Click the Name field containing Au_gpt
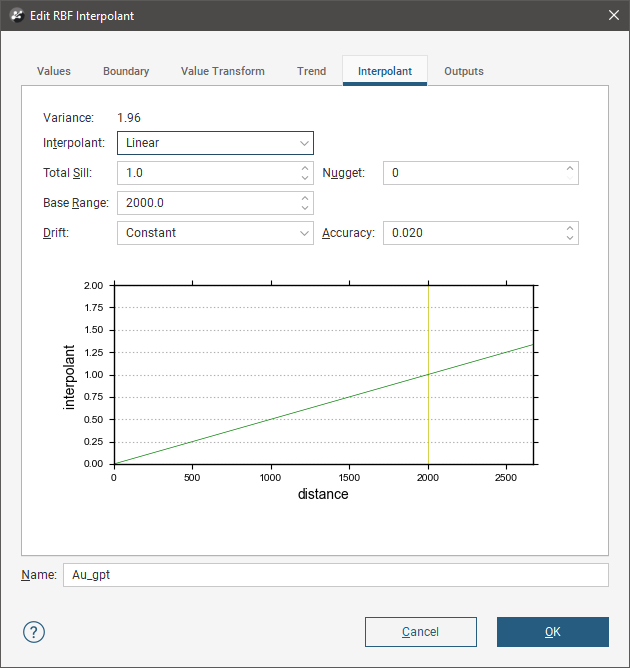Image resolution: width=630 pixels, height=668 pixels. [335, 575]
